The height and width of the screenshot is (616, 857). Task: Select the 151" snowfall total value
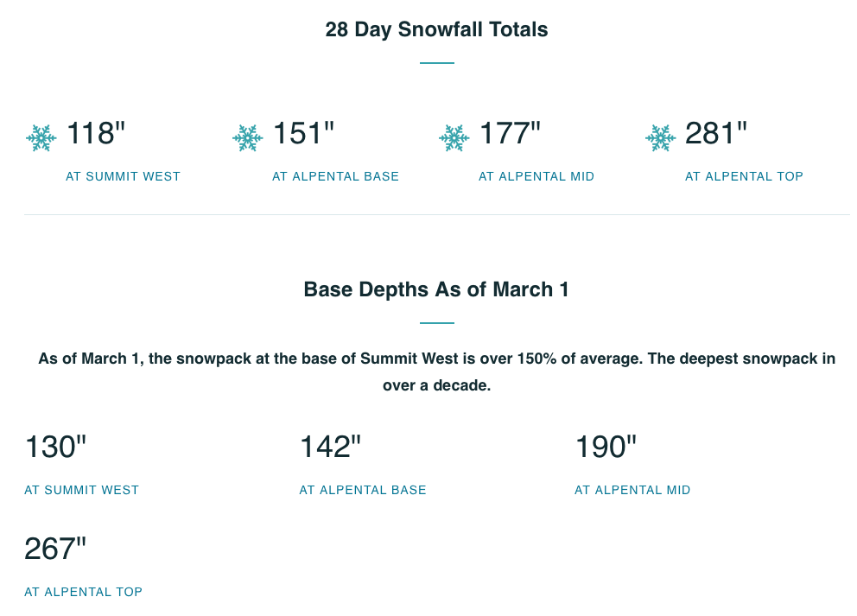(x=303, y=133)
